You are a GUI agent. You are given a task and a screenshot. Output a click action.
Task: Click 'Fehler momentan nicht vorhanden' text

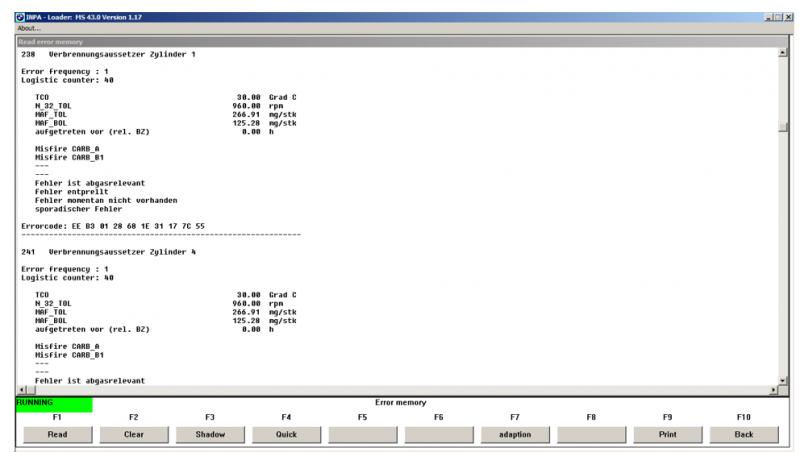(x=106, y=200)
